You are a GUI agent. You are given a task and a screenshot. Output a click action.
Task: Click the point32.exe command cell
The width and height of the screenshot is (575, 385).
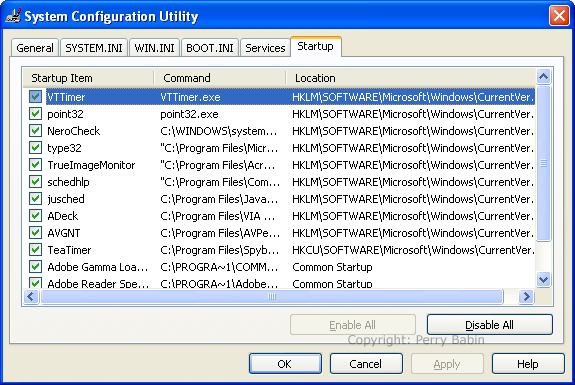tap(189, 114)
